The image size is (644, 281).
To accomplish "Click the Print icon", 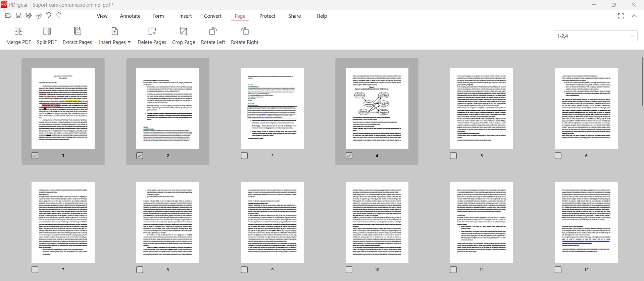I will point(39,15).
